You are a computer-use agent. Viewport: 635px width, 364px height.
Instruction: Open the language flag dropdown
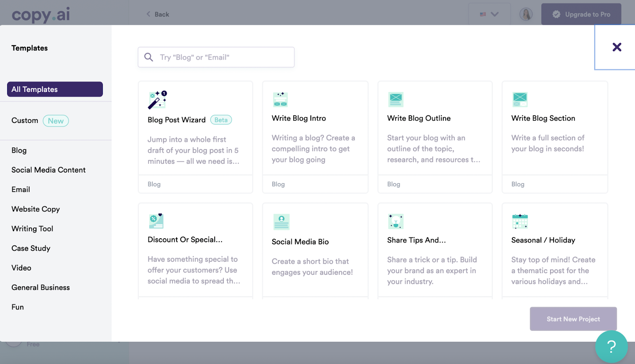coord(489,14)
